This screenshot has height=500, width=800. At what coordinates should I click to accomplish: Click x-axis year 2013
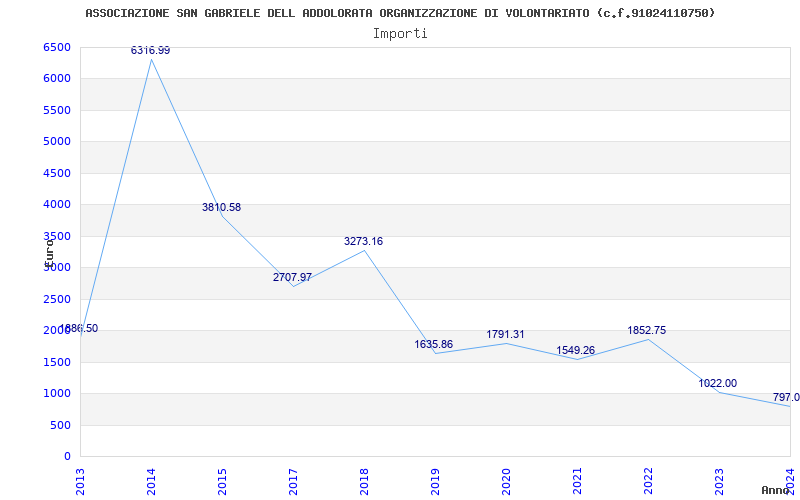pos(80,481)
